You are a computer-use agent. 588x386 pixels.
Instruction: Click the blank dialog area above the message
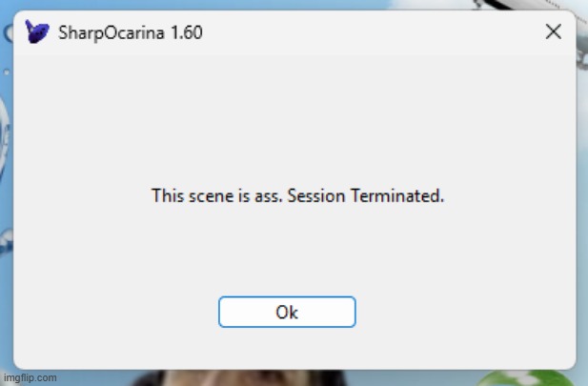(295, 114)
